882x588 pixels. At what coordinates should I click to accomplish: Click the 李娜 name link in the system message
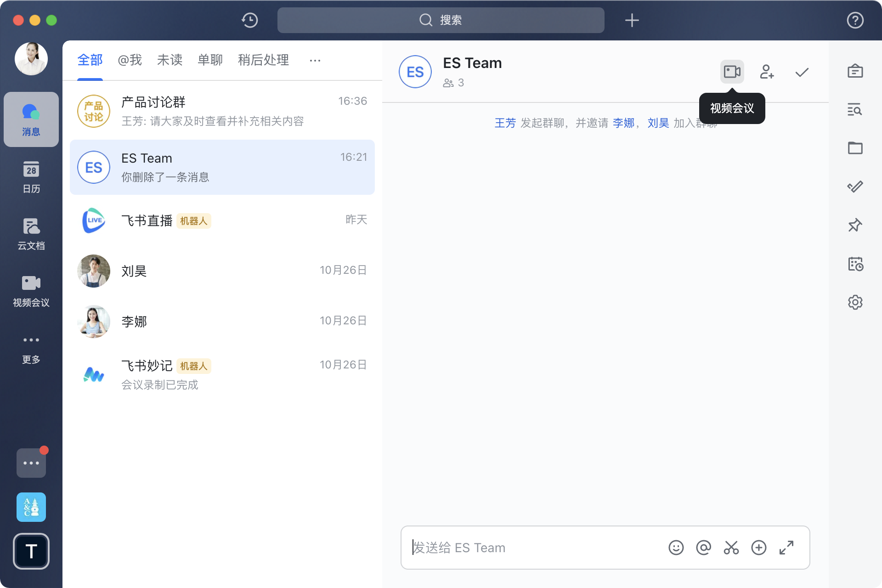pos(623,123)
